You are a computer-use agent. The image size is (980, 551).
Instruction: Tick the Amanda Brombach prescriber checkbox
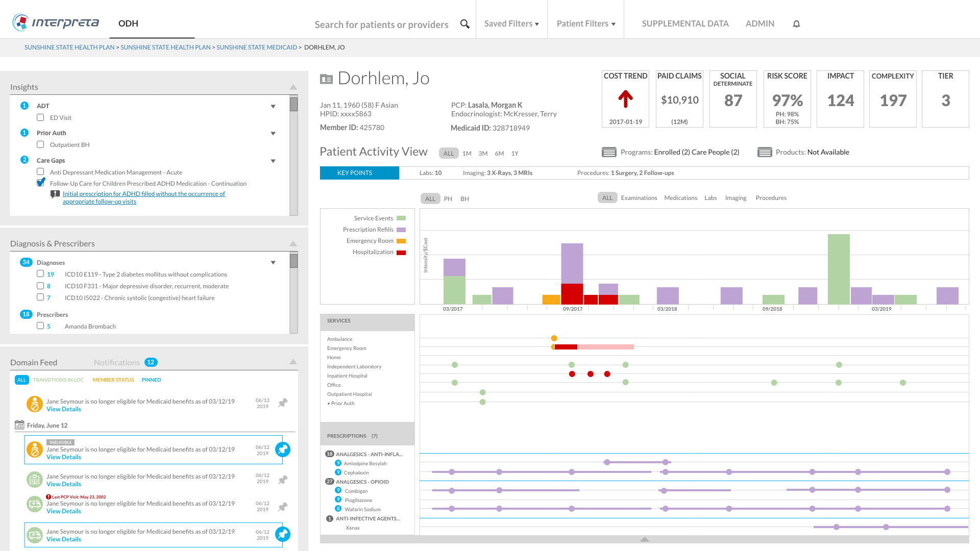tap(40, 325)
